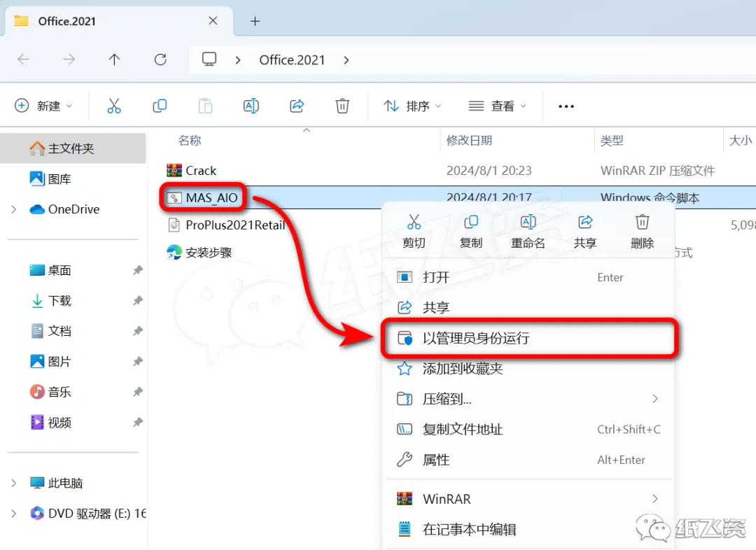Click the Copy icon in the toolbar

(160, 106)
